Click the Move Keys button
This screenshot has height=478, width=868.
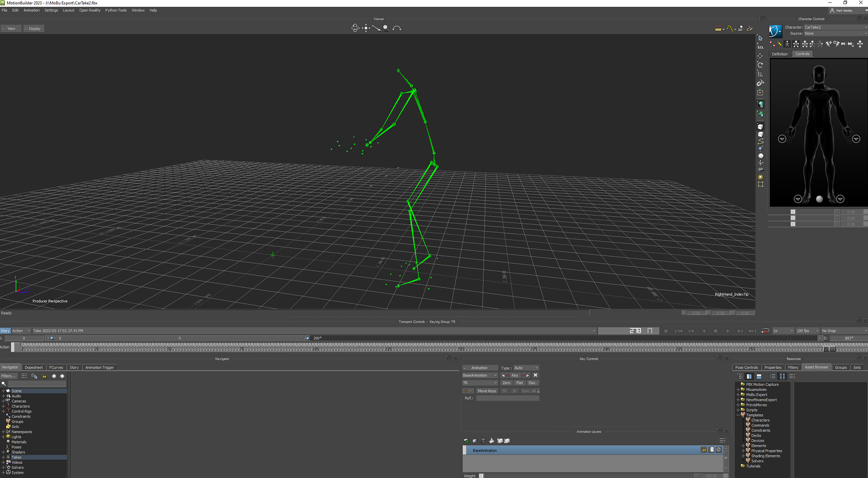pyautogui.click(x=486, y=391)
